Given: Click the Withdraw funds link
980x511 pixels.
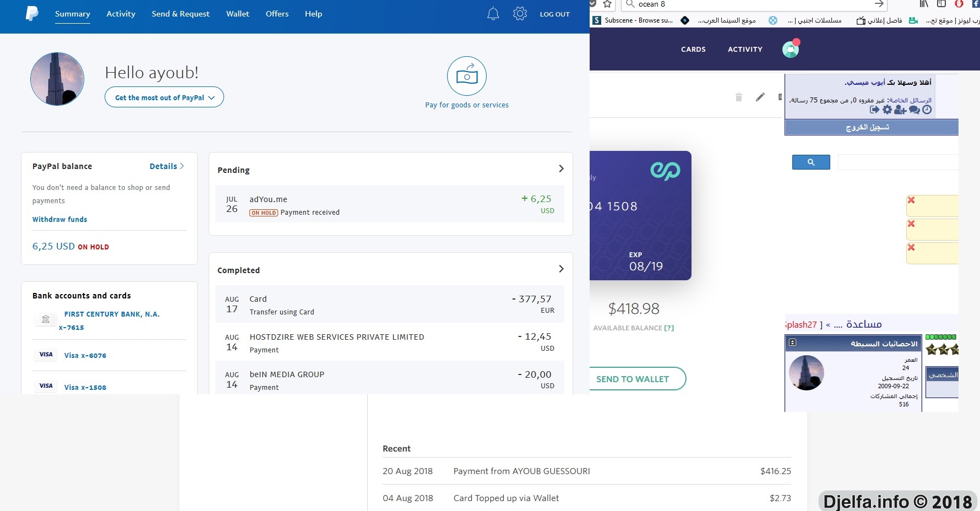Looking at the screenshot, I should (59, 219).
